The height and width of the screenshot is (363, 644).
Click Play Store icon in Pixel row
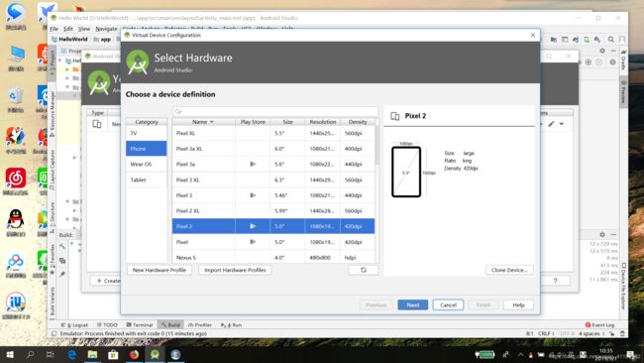[253, 242]
